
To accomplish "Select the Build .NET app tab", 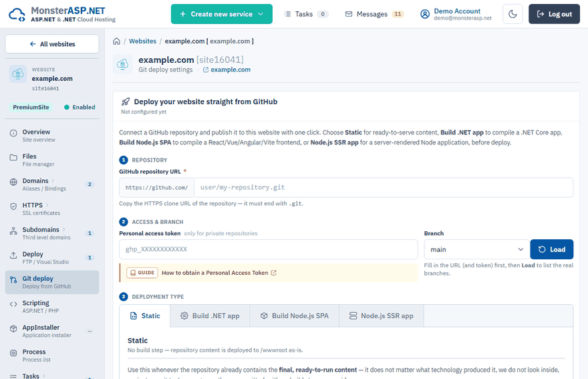I will (x=210, y=316).
